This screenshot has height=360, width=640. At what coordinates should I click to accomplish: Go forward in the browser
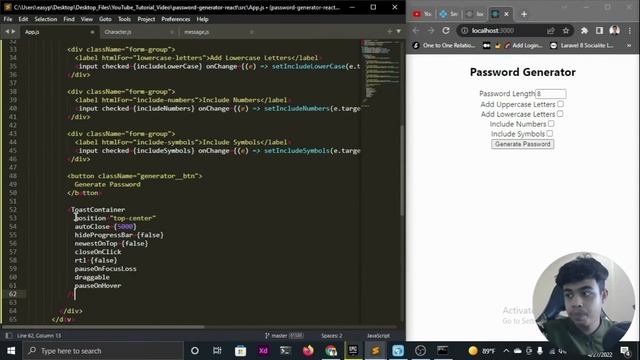pyautogui.click(x=431, y=31)
